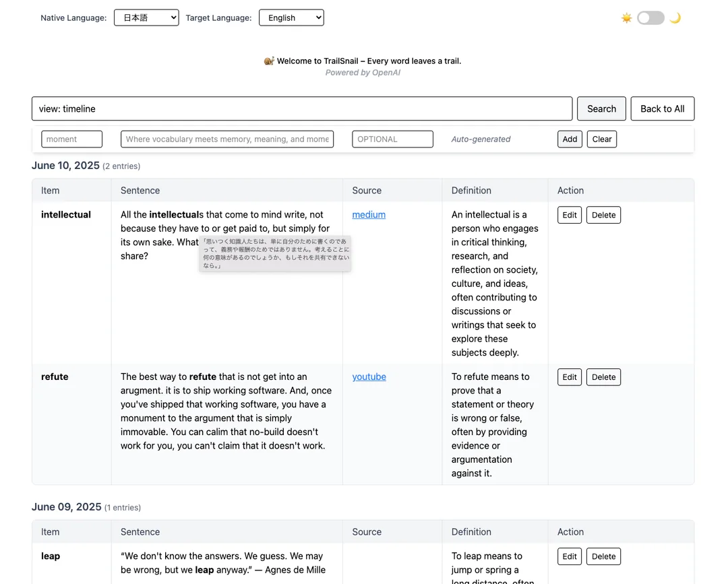Click the Definition header in June 10 table
Image resolution: width=728 pixels, height=584 pixels.
471,191
